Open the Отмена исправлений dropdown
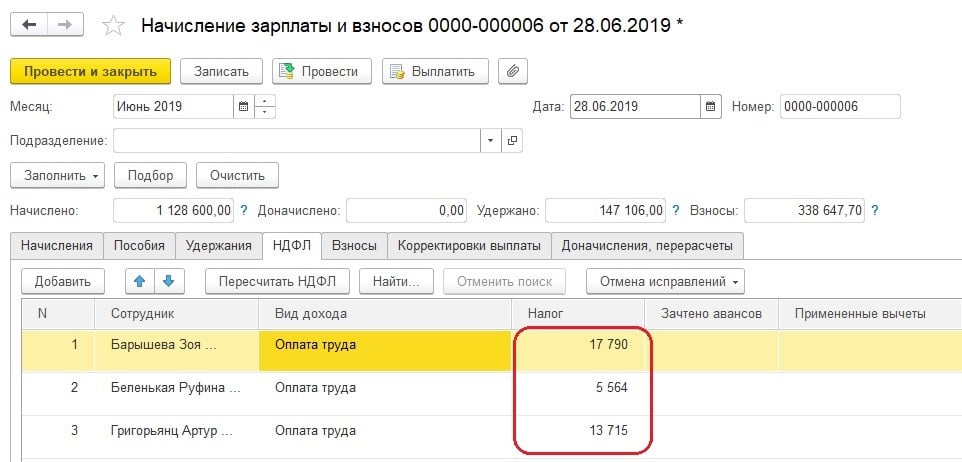Image resolution: width=962 pixels, height=462 pixels. pyautogui.click(x=666, y=282)
